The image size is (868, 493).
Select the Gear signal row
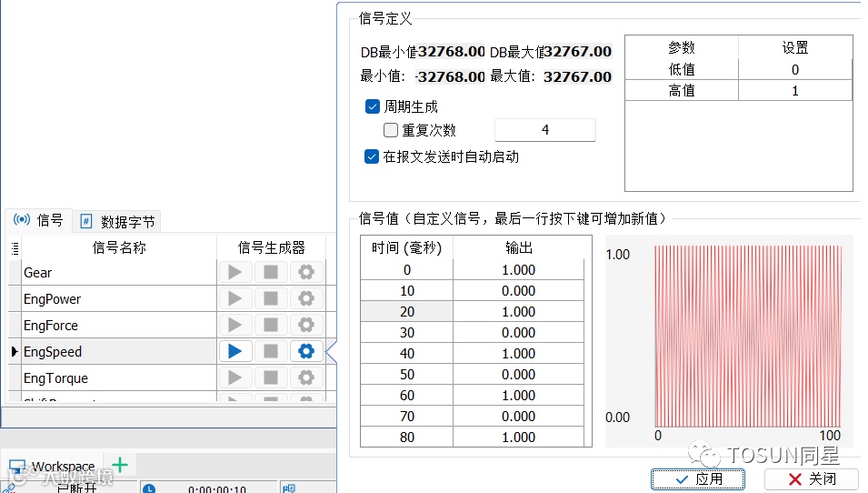119,273
